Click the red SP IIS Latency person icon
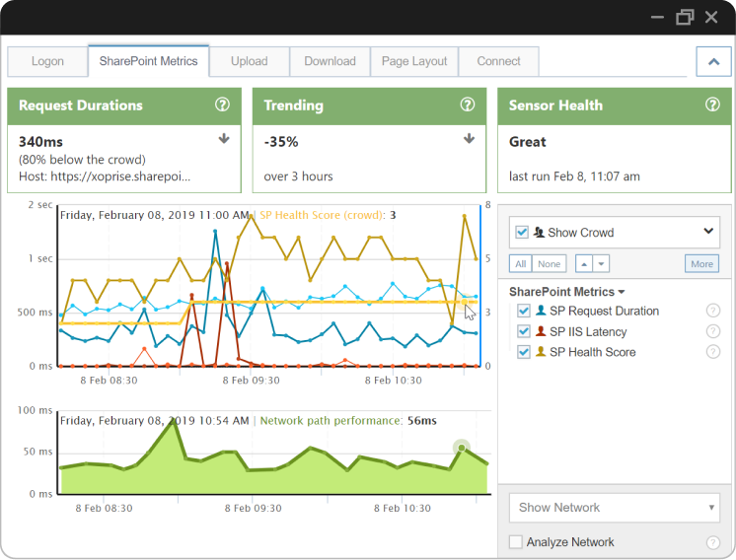 (541, 331)
